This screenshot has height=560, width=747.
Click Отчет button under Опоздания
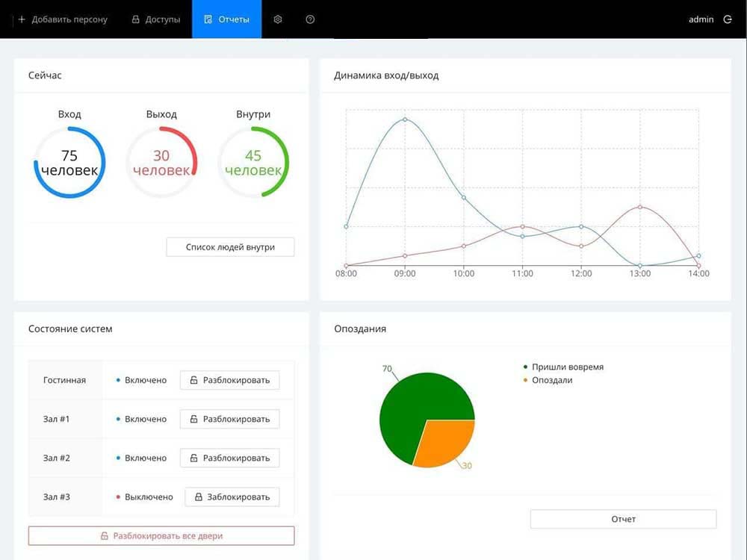click(623, 519)
